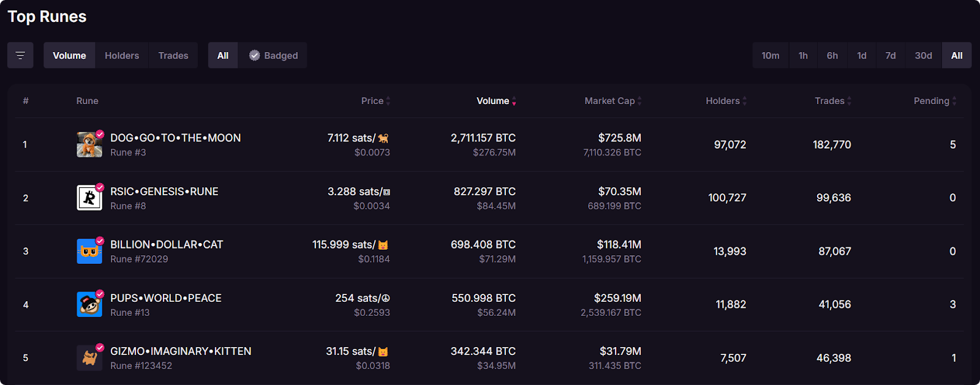Viewport: 980px width, 385px height.
Task: Select the 1d time range
Action: click(x=862, y=56)
